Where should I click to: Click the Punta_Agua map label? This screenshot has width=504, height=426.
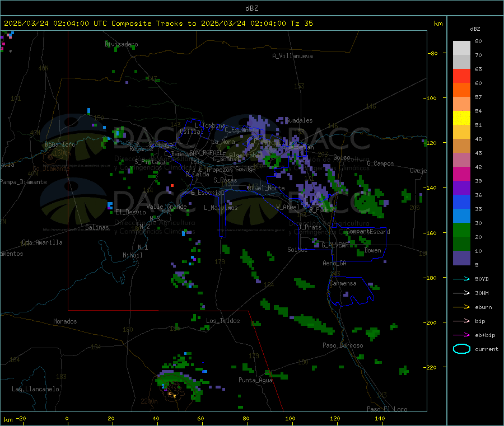(255, 380)
